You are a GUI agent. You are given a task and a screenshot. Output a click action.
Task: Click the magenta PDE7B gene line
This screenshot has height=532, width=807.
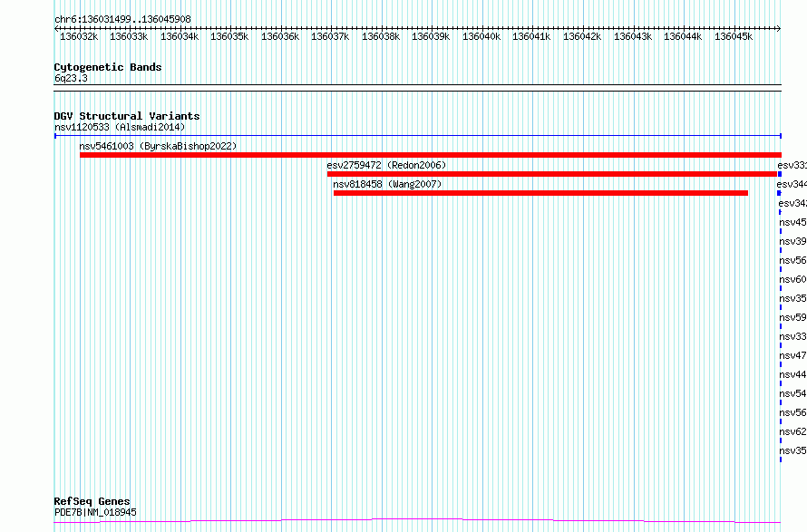coord(417,521)
